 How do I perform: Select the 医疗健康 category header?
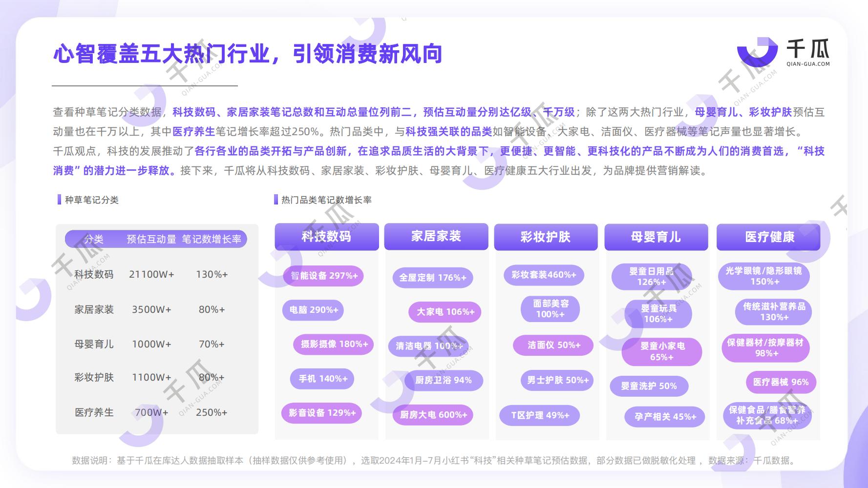768,237
